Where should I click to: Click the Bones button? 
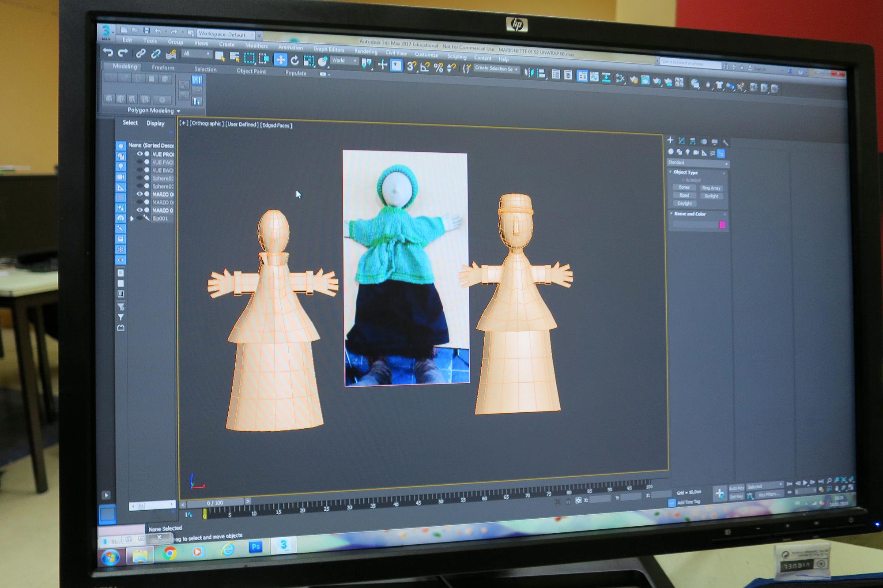click(x=684, y=187)
